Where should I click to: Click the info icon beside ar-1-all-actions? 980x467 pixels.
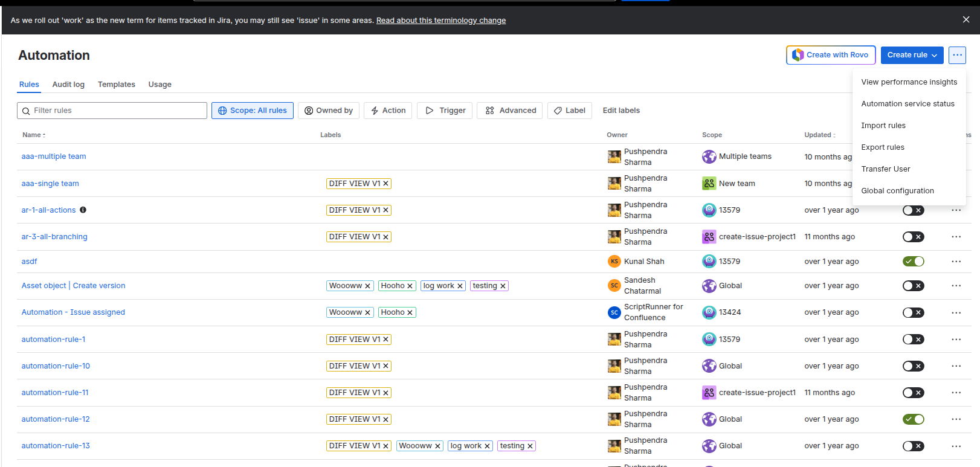(x=83, y=210)
